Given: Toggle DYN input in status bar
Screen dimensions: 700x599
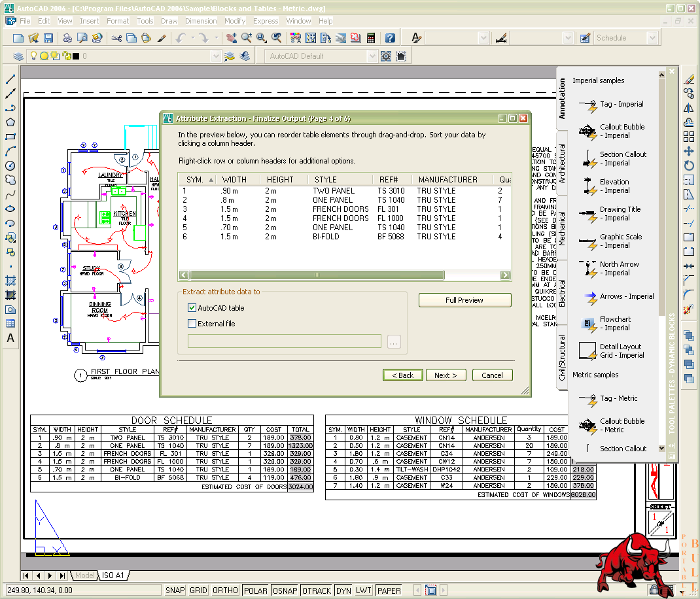Looking at the screenshot, I should (x=343, y=590).
